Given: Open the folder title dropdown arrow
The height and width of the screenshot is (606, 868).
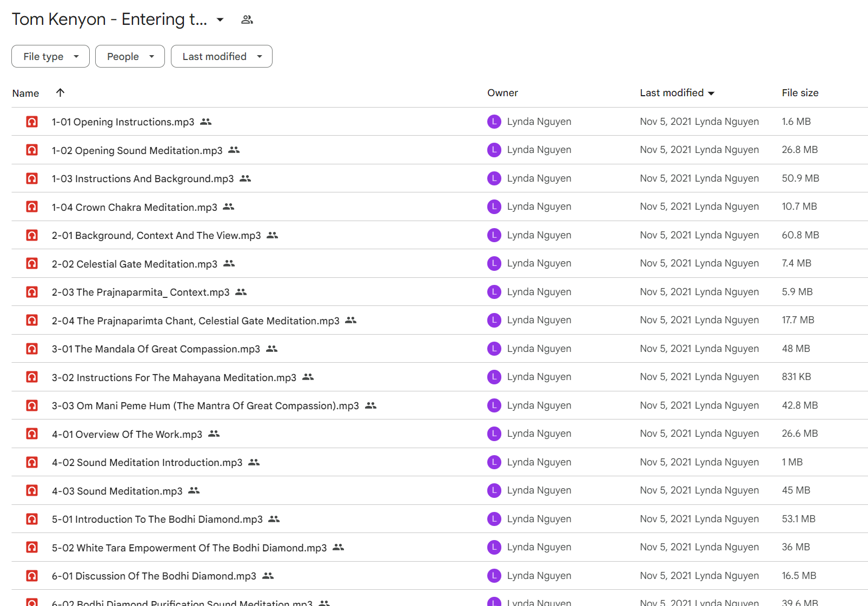Looking at the screenshot, I should click(x=220, y=20).
